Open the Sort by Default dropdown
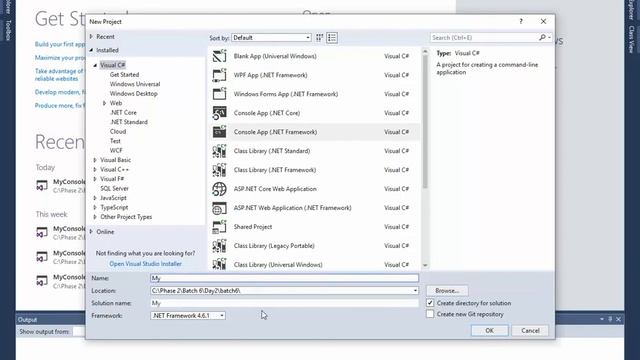This screenshot has width=640, height=360. tap(271, 38)
